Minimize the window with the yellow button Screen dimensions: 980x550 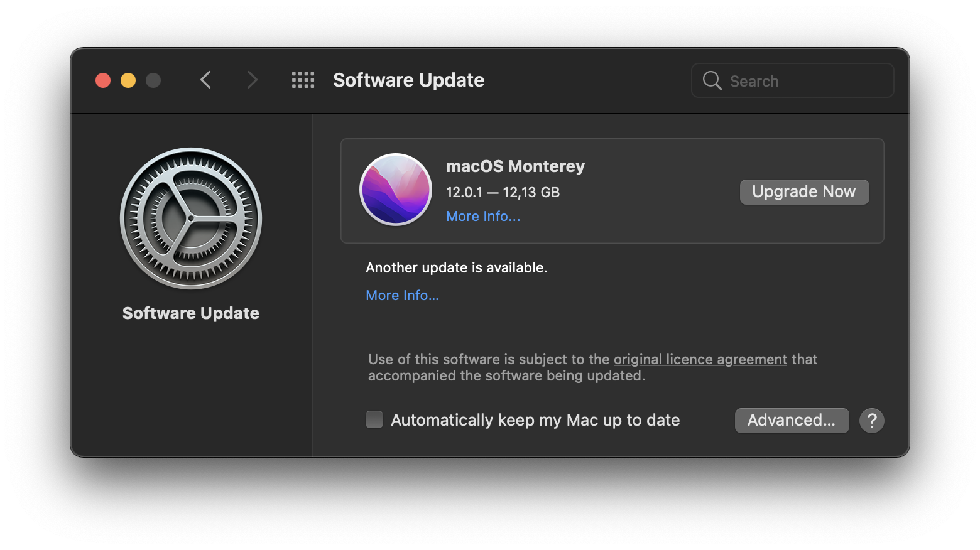point(128,80)
